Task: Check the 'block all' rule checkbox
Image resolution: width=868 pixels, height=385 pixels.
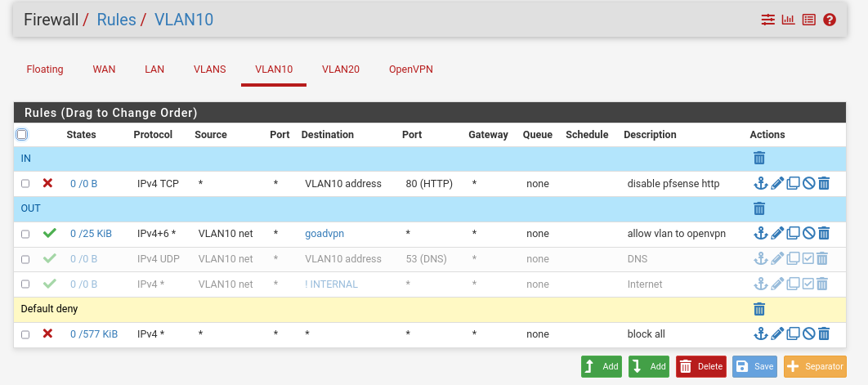Action: [25, 334]
